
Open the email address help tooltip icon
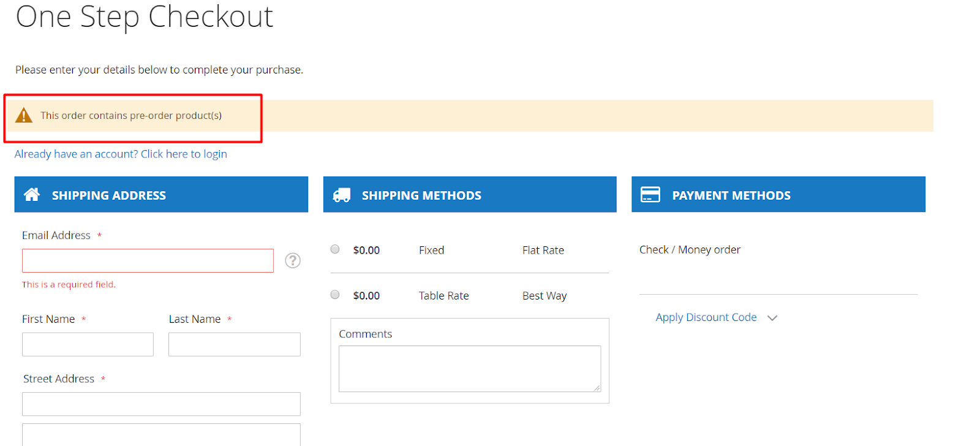(x=293, y=261)
